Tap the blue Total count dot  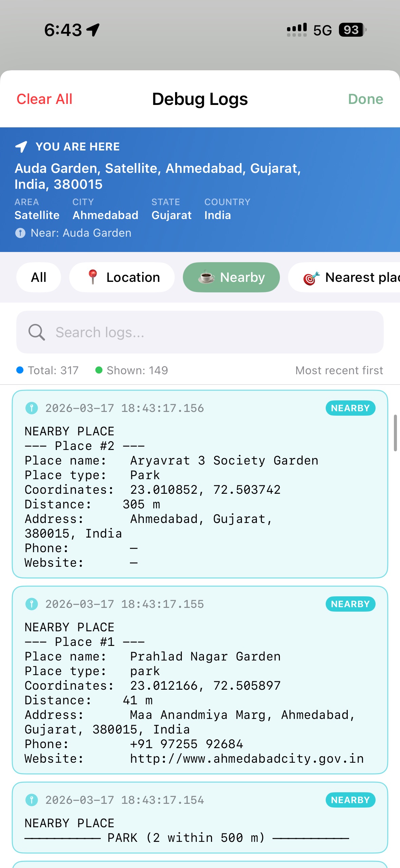(x=20, y=370)
